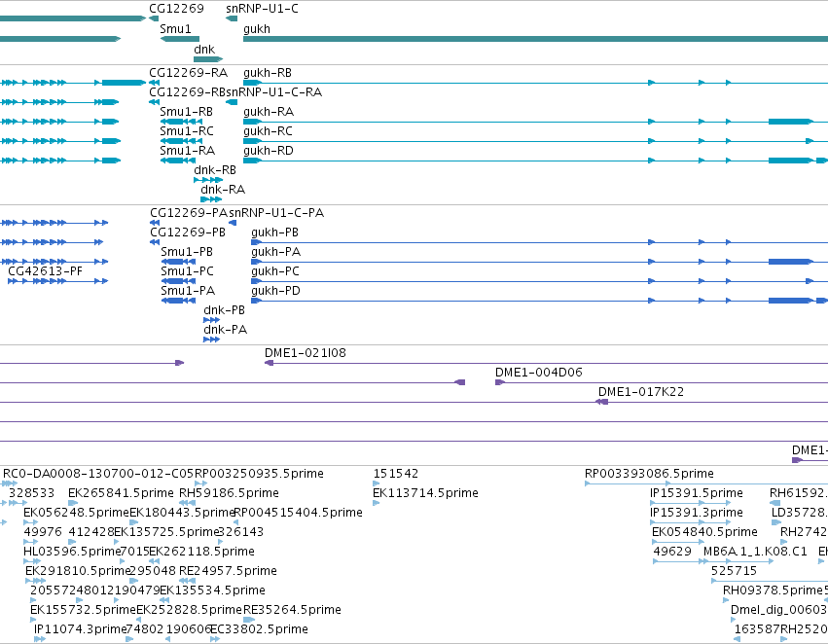Click the RE24957.5prime EST label
The image size is (828, 644).
click(x=228, y=572)
